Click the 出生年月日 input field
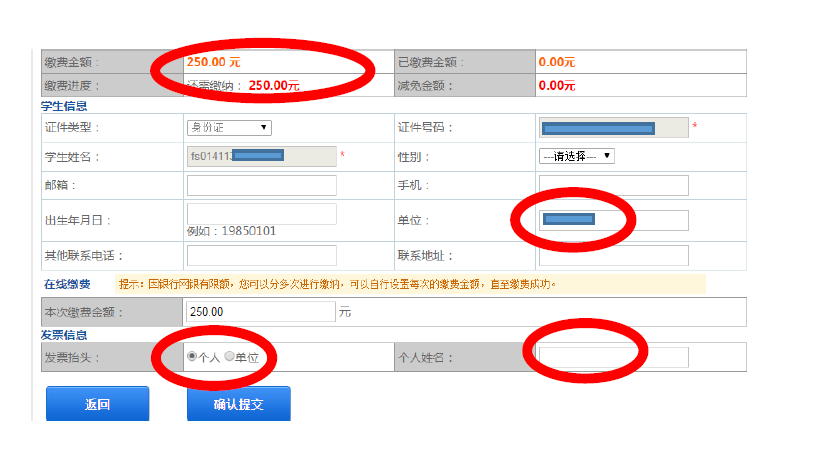The width and height of the screenshot is (820, 459). [x=261, y=213]
